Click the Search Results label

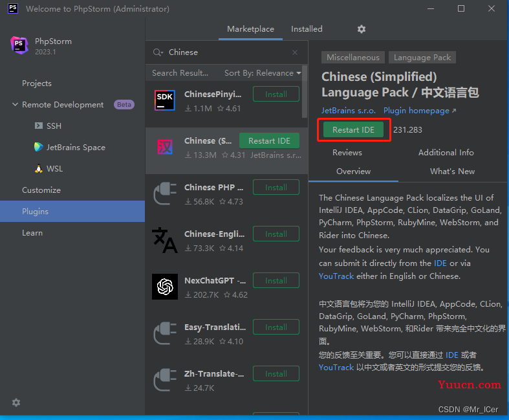180,72
